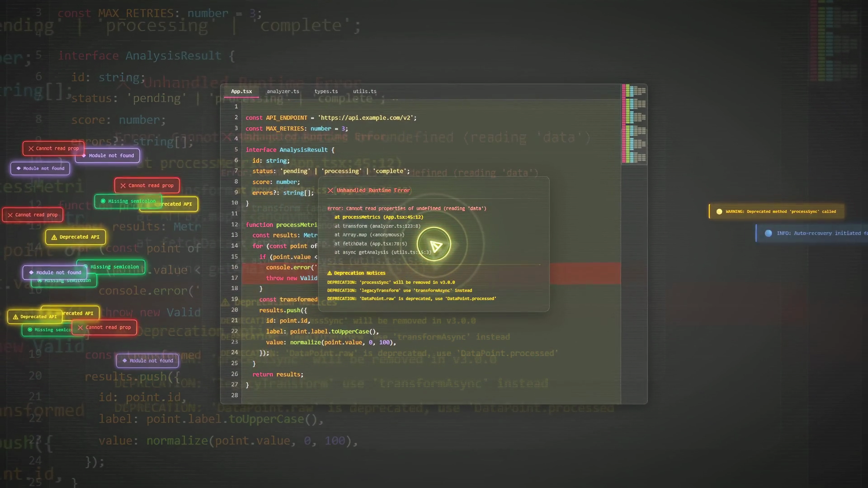868x488 pixels.
Task: Open the types.ts tab
Action: (x=326, y=91)
